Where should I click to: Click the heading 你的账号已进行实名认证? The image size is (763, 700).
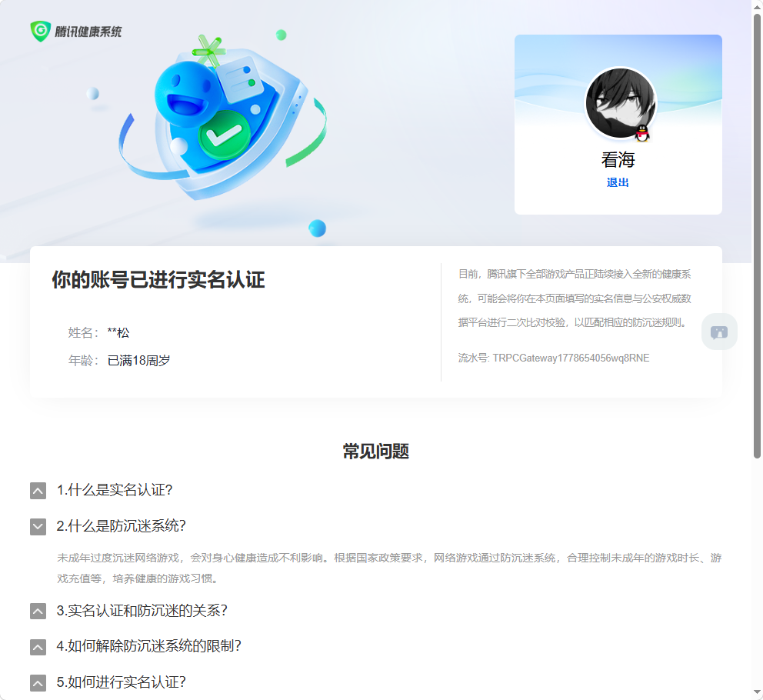click(x=158, y=280)
